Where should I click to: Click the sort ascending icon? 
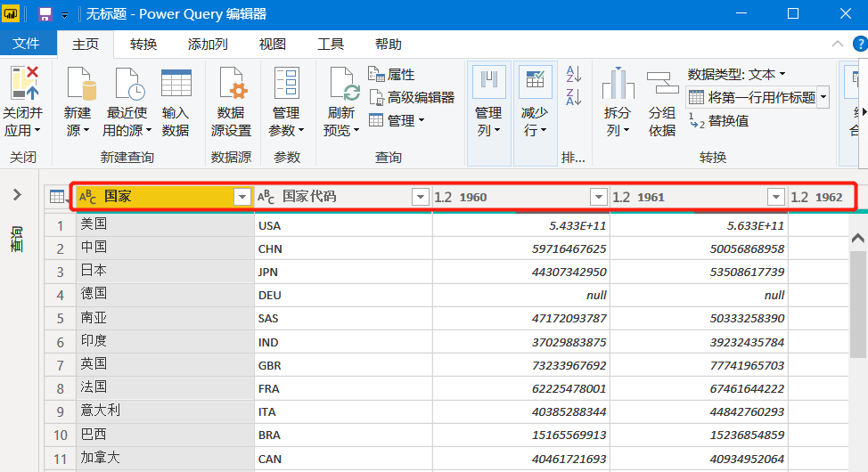point(574,74)
